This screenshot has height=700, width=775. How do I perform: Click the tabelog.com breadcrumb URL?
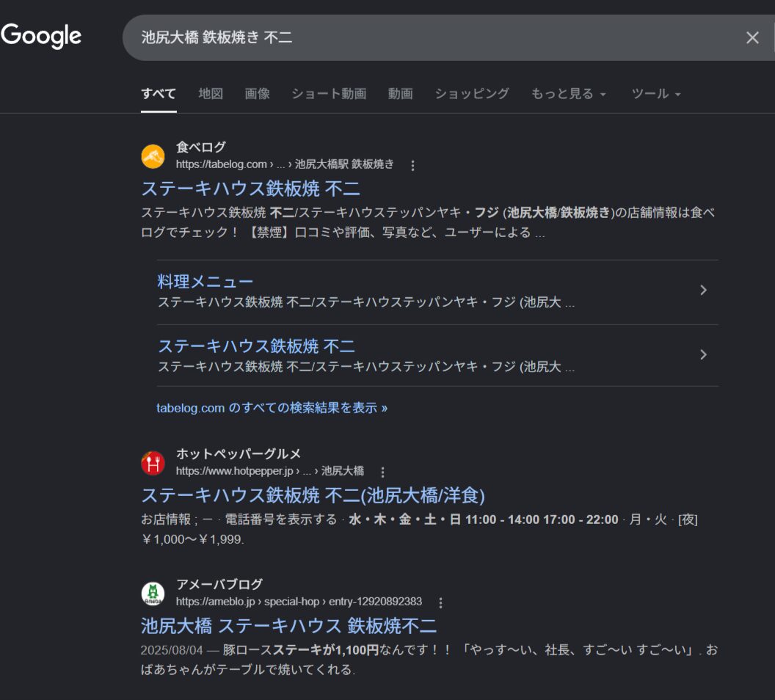[285, 164]
